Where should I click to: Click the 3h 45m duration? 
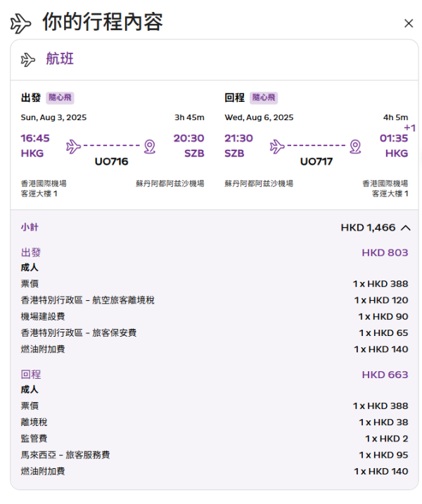(189, 117)
